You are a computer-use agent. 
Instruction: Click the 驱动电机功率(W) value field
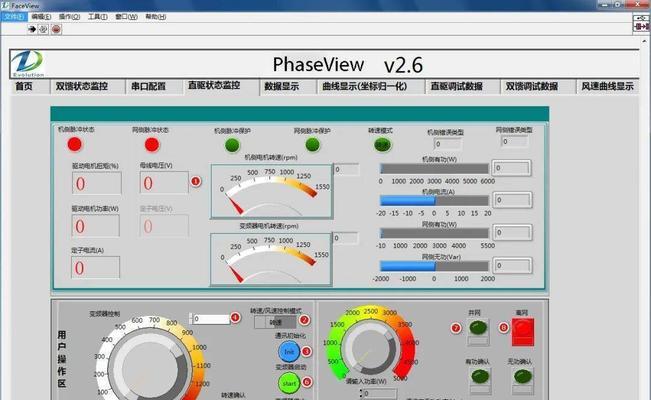(x=95, y=226)
